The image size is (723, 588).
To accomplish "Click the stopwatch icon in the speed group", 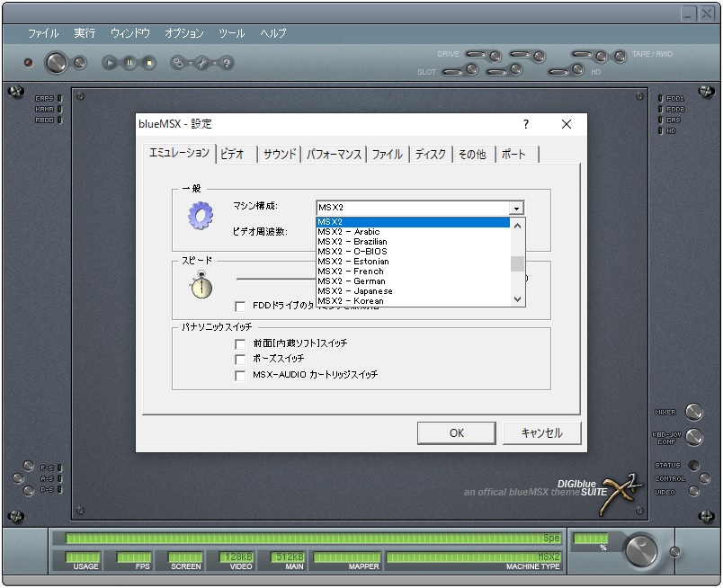I will [x=201, y=284].
